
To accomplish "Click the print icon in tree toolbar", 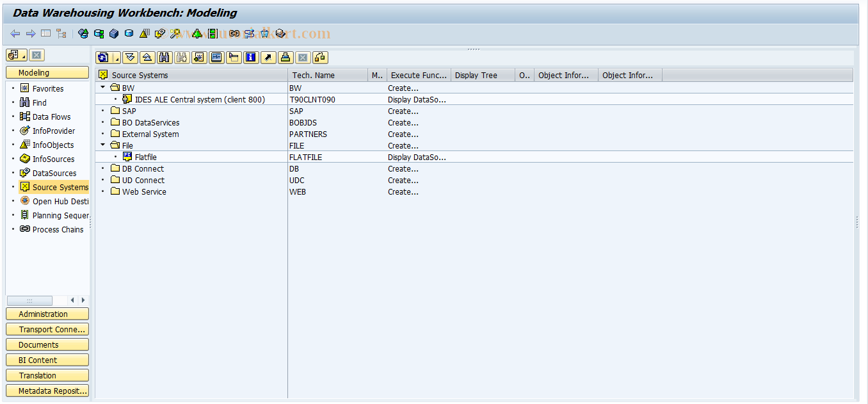I will tap(285, 58).
